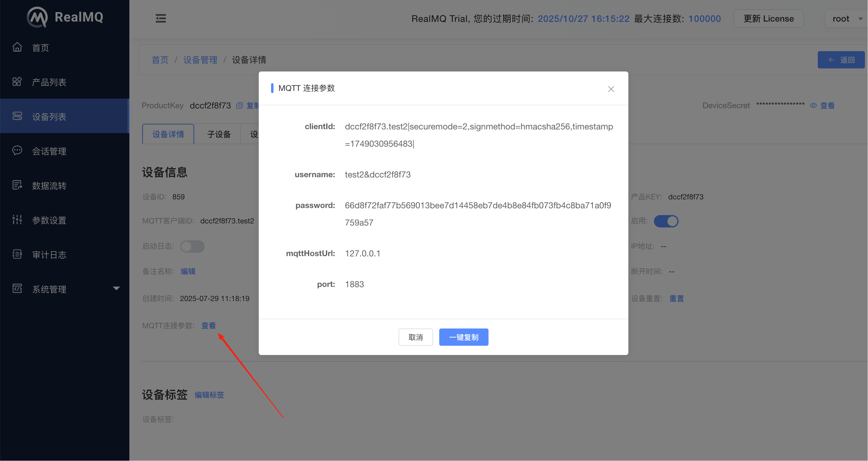This screenshot has width=868, height=461.
Task: Open 产品列表 in the sidebar menu
Action: [65, 82]
